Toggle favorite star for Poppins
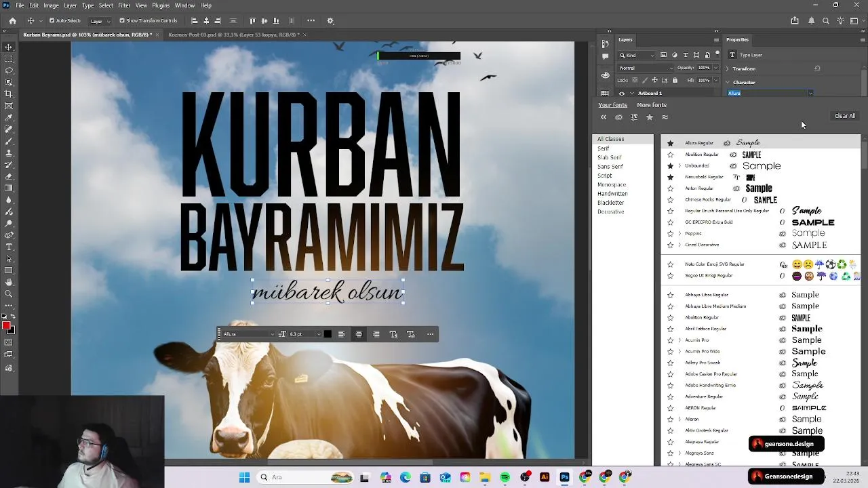The width and height of the screenshot is (868, 488). point(671,234)
